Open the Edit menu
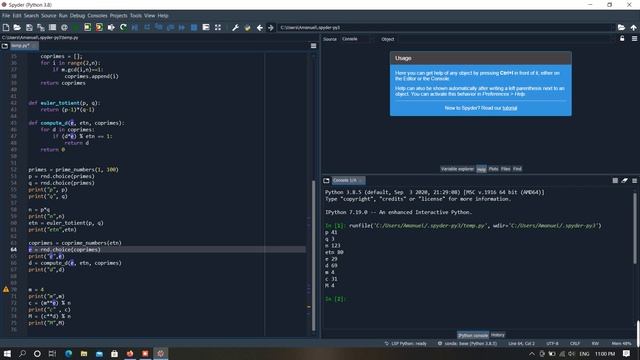640x360 pixels. pyautogui.click(x=17, y=16)
